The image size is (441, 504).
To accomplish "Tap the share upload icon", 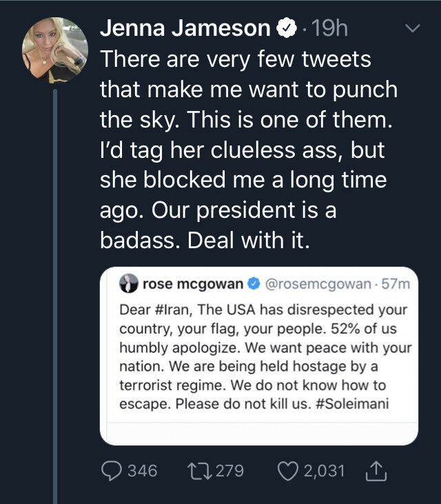I will [x=376, y=471].
